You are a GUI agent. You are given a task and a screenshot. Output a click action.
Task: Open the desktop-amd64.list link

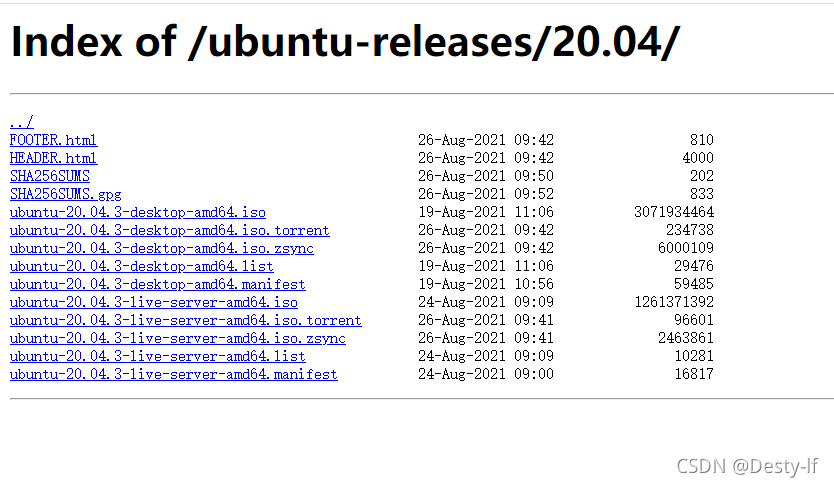pos(141,266)
